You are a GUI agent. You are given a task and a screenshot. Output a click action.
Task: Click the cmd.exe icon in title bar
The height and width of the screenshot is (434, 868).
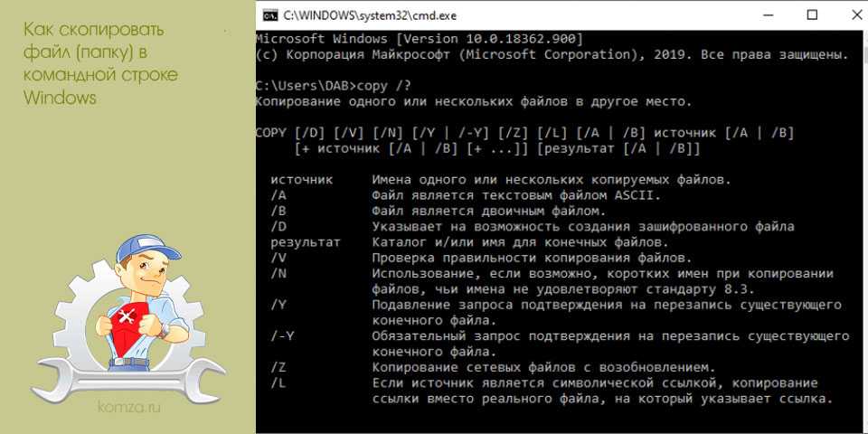coord(270,15)
